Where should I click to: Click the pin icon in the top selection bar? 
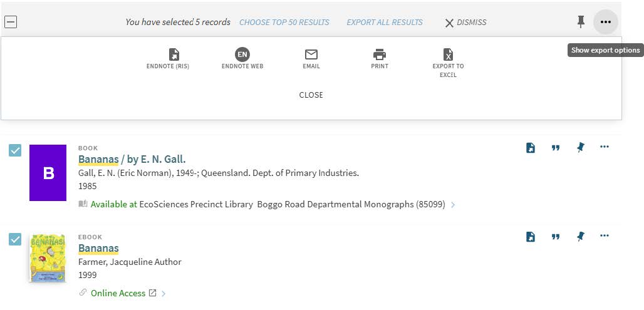[581, 22]
